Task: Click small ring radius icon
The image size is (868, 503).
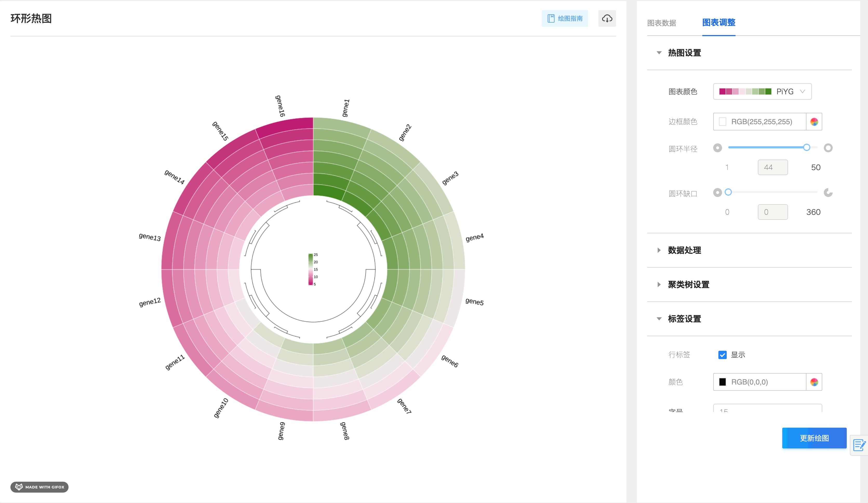Action: (x=717, y=148)
